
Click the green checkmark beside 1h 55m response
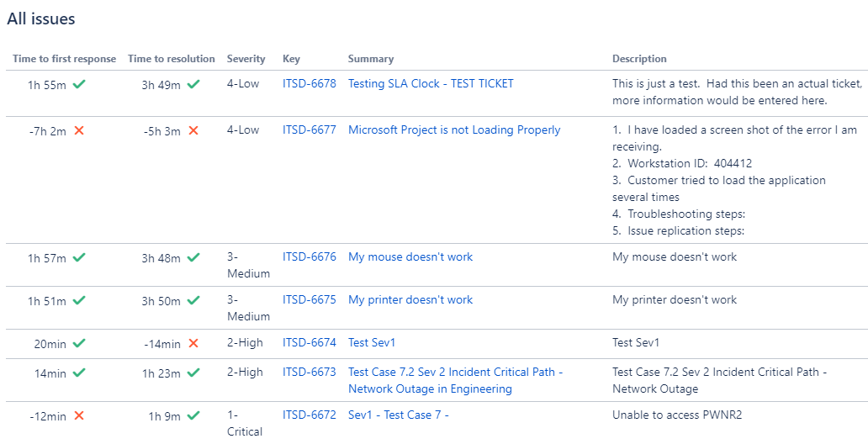[79, 84]
